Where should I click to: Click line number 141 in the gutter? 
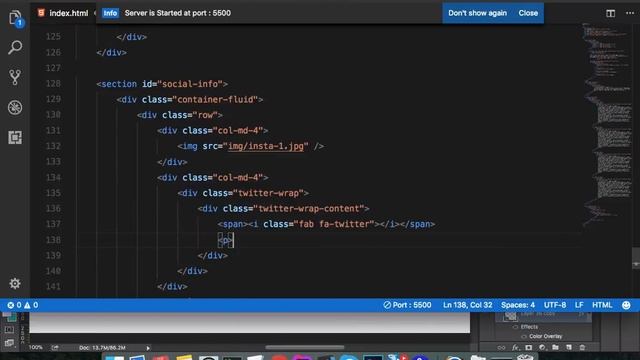point(53,287)
